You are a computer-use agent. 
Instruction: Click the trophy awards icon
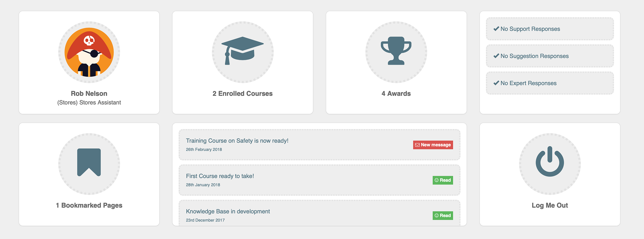[x=396, y=51]
